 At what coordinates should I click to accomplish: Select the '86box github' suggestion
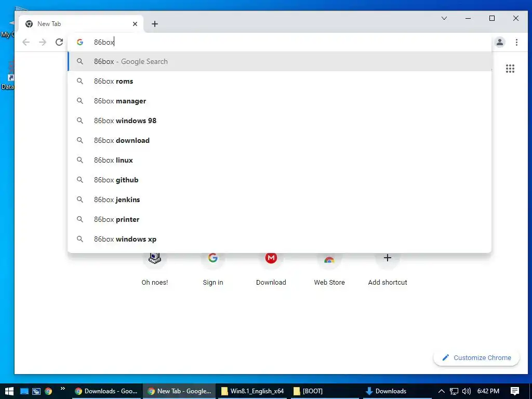coord(280,180)
